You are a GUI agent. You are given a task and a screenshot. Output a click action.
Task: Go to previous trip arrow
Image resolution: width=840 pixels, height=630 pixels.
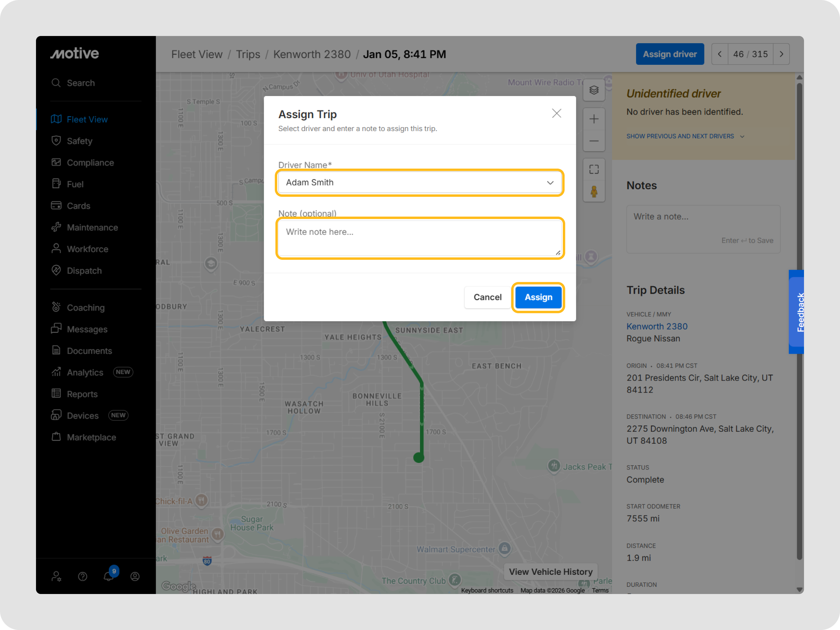click(x=720, y=54)
